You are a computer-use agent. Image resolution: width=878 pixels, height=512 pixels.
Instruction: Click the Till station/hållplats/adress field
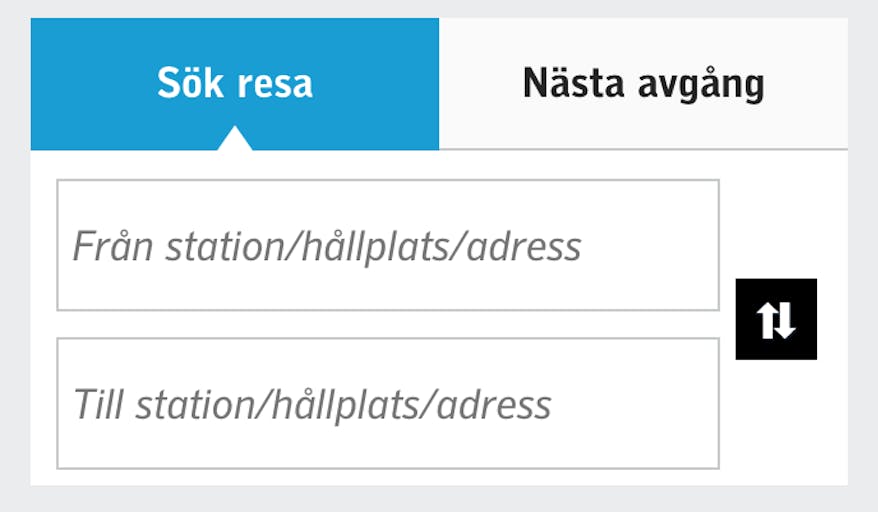[388, 403]
